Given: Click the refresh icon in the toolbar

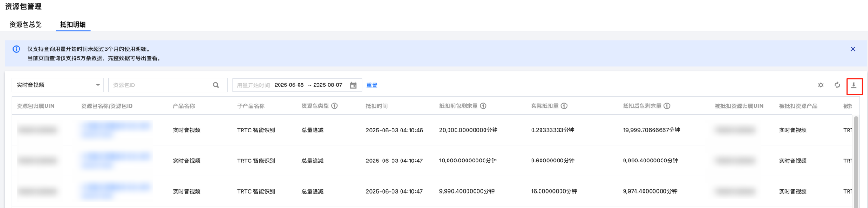Looking at the screenshot, I should (837, 85).
